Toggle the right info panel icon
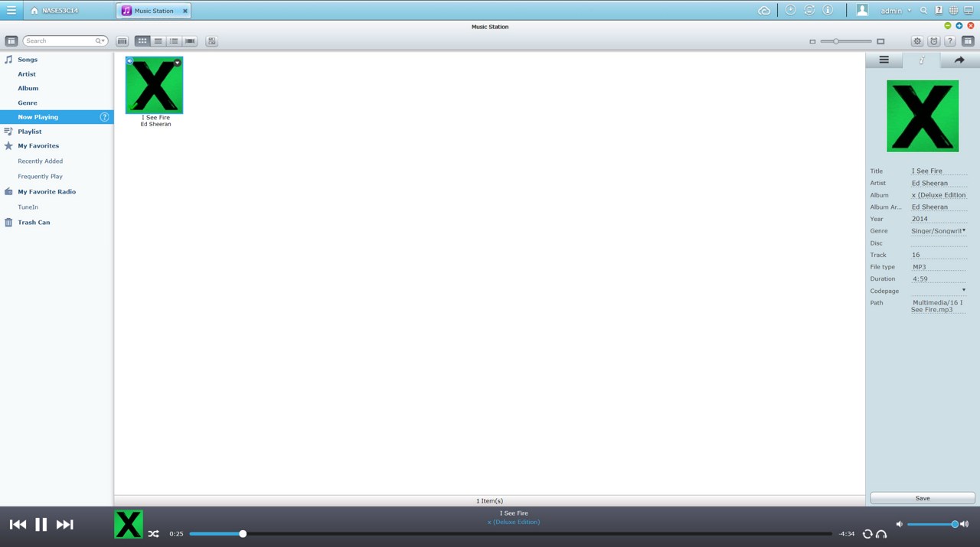The height and width of the screenshot is (547, 980). 969,41
